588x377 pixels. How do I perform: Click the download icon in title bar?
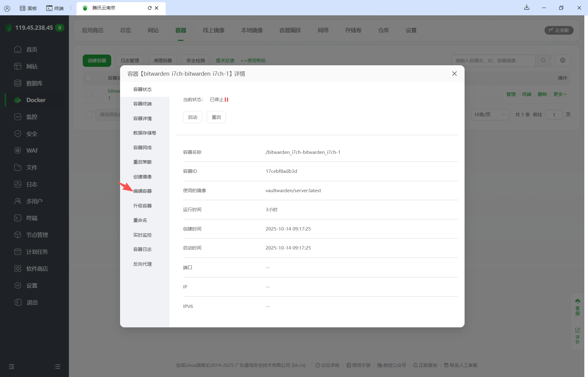tap(526, 7)
